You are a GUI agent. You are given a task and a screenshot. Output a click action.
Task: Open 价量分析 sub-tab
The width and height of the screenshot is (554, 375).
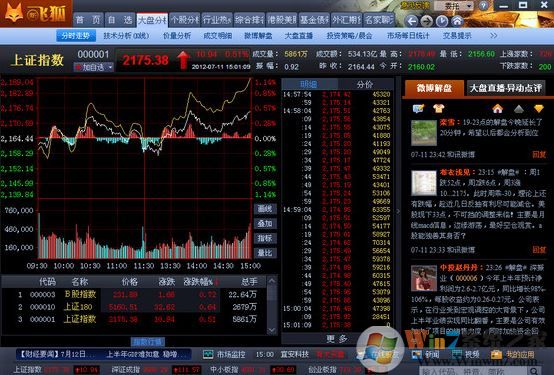coord(177,36)
